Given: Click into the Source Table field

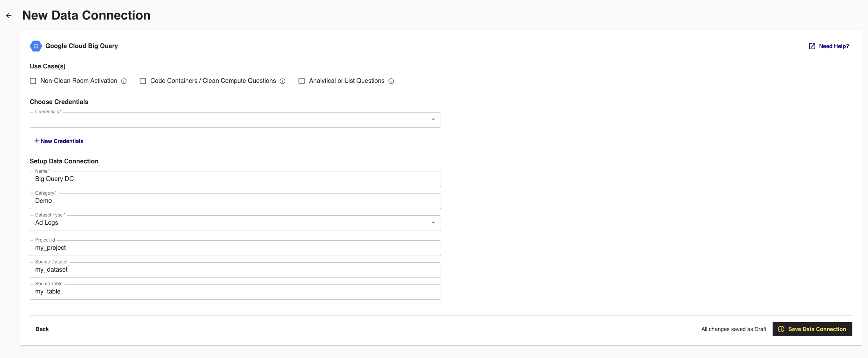Looking at the screenshot, I should coord(235,292).
